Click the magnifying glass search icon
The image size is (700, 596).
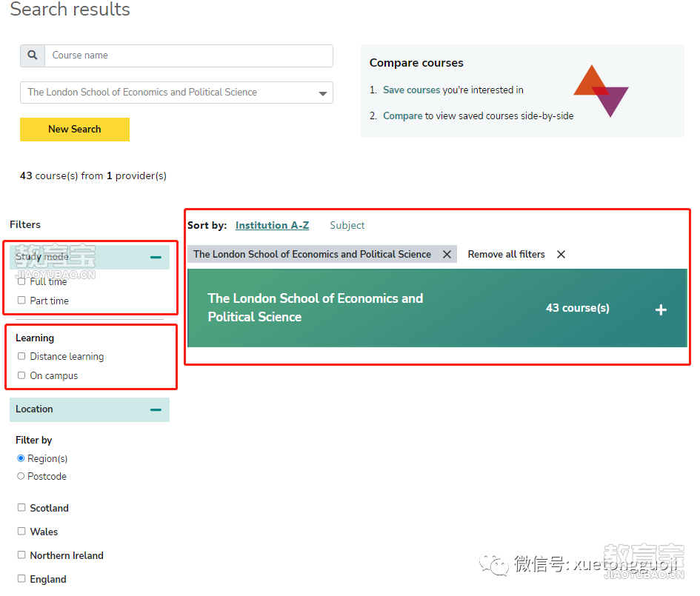pos(32,56)
